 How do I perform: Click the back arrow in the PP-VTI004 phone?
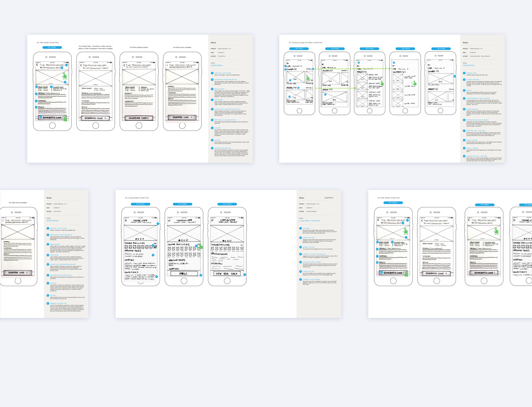[x=394, y=66]
